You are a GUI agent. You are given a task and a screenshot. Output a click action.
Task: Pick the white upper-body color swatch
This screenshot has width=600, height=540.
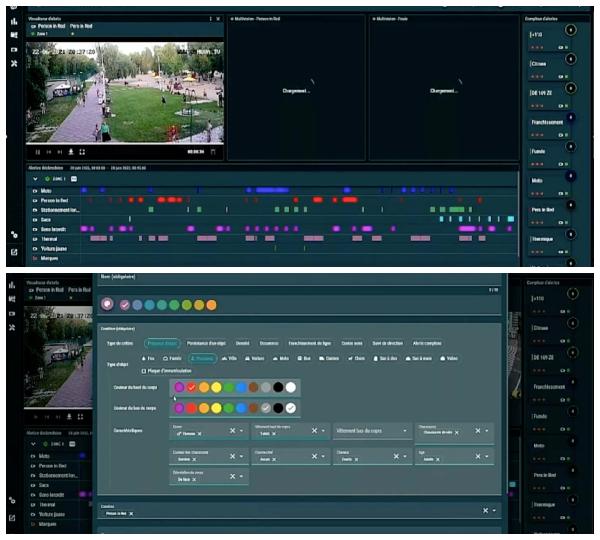tap(290, 387)
